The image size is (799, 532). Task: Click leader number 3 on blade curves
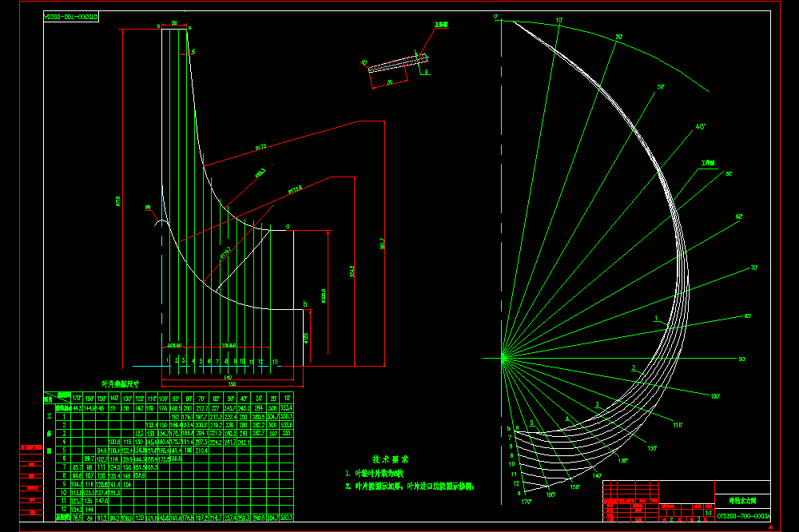pyautogui.click(x=597, y=405)
